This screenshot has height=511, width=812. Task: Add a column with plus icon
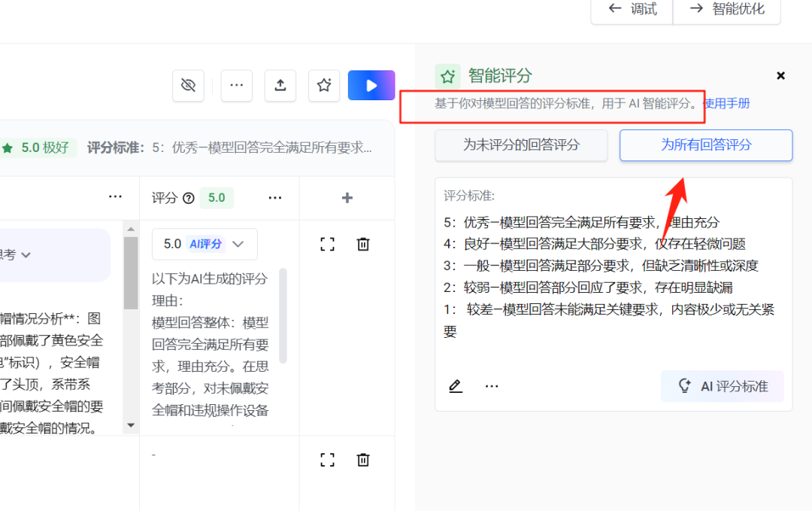[347, 198]
